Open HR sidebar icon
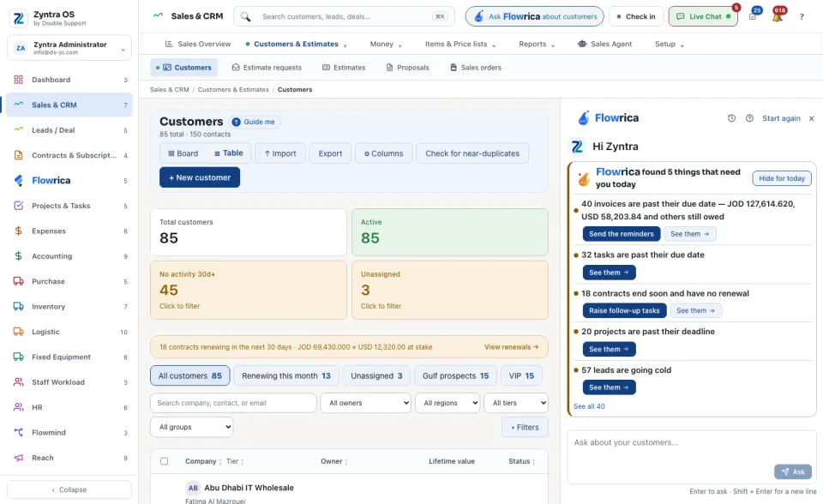 click(x=18, y=407)
